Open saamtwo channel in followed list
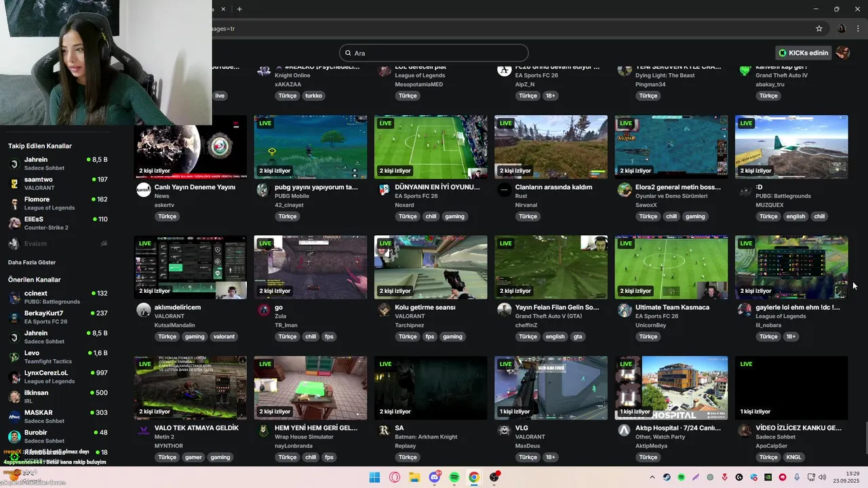Image resolution: width=868 pixels, height=488 pixels. (x=58, y=183)
